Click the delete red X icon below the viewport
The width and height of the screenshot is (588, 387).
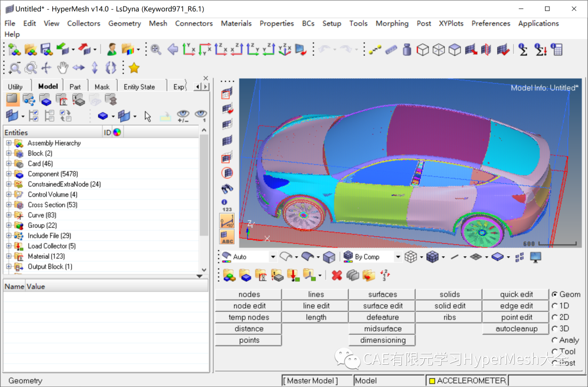point(336,276)
